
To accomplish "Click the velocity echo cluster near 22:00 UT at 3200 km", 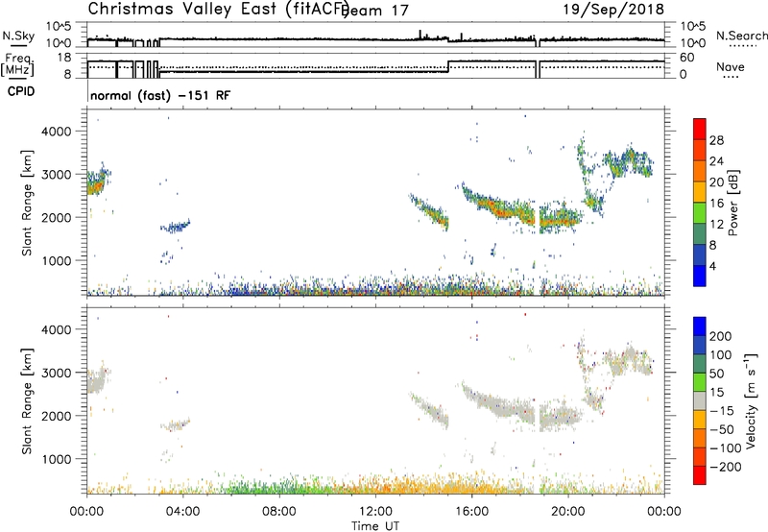I will tap(630, 361).
